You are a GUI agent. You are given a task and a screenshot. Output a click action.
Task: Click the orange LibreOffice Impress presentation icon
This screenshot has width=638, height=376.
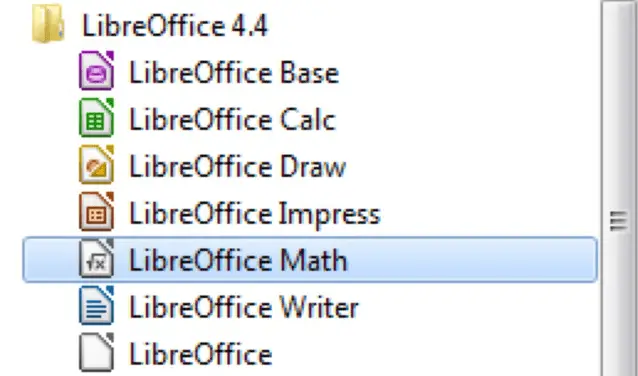click(x=96, y=212)
